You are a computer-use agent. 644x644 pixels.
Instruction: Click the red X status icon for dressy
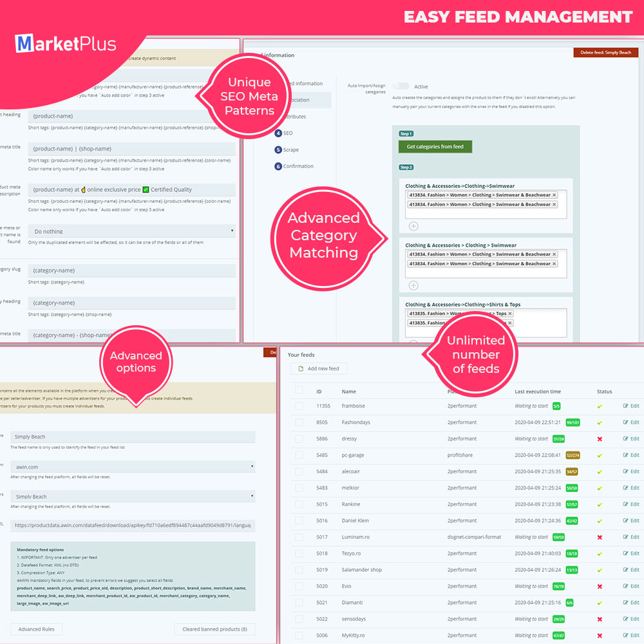598,439
